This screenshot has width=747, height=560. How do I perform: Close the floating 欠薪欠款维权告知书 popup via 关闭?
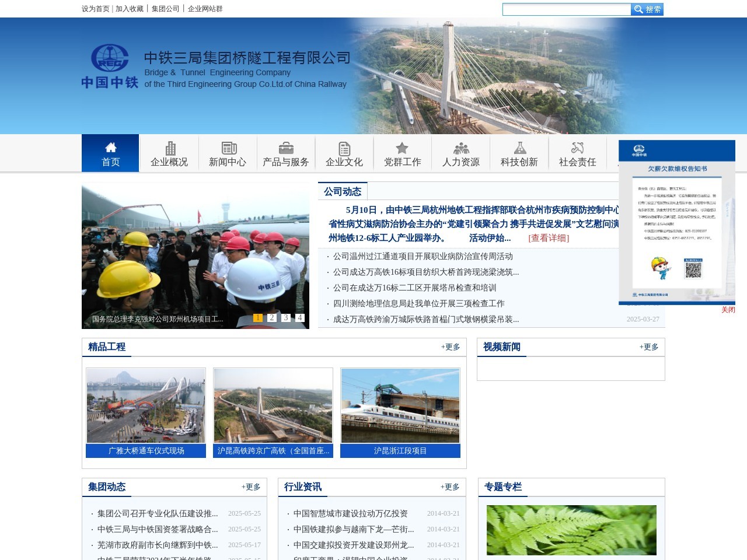[728, 310]
